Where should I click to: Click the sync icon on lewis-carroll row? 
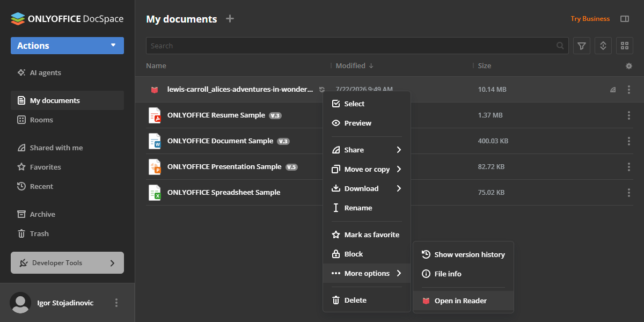click(x=321, y=90)
